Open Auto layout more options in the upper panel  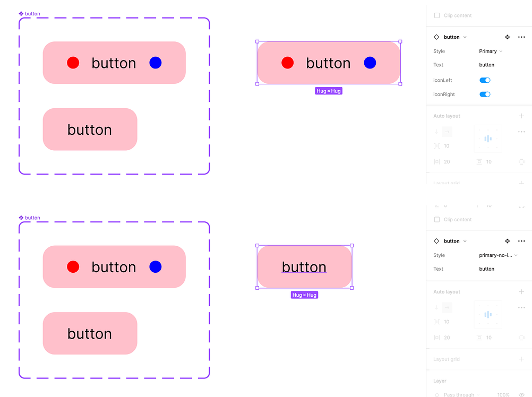521,132
